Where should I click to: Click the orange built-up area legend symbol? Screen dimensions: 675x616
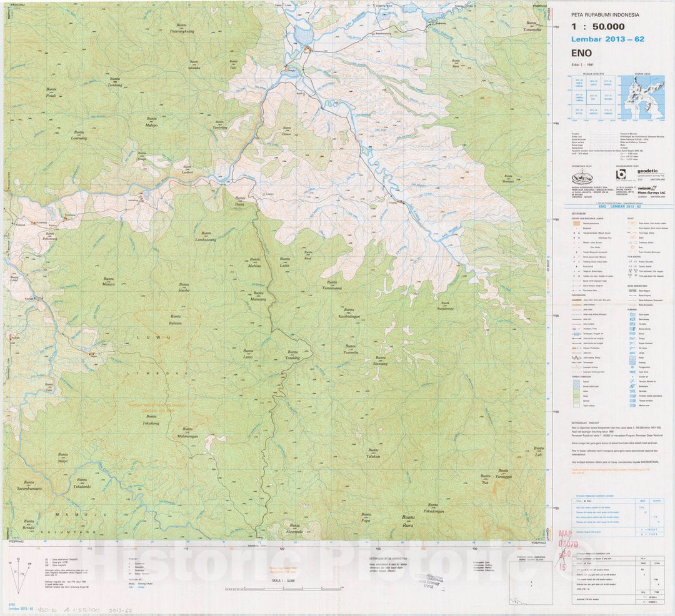coord(577,223)
